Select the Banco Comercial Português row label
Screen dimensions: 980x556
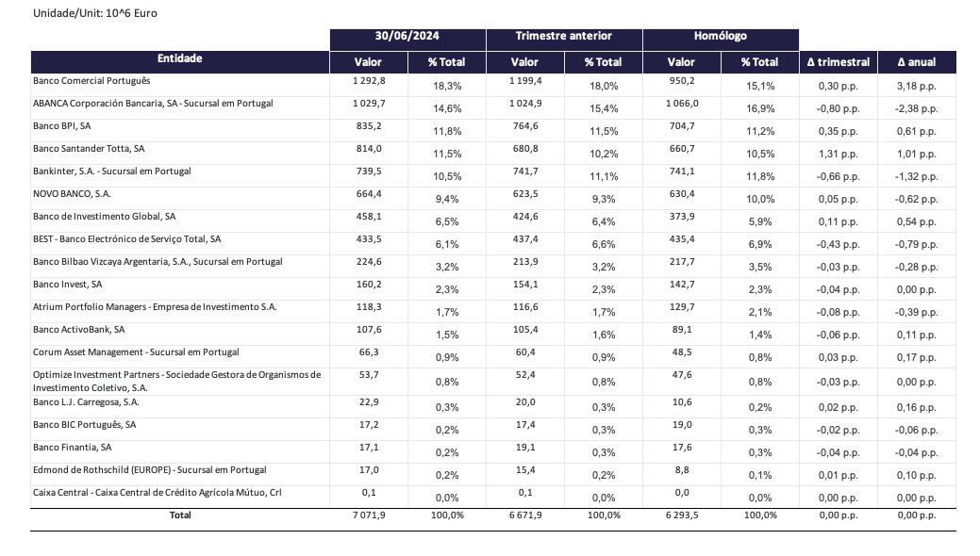[91, 81]
